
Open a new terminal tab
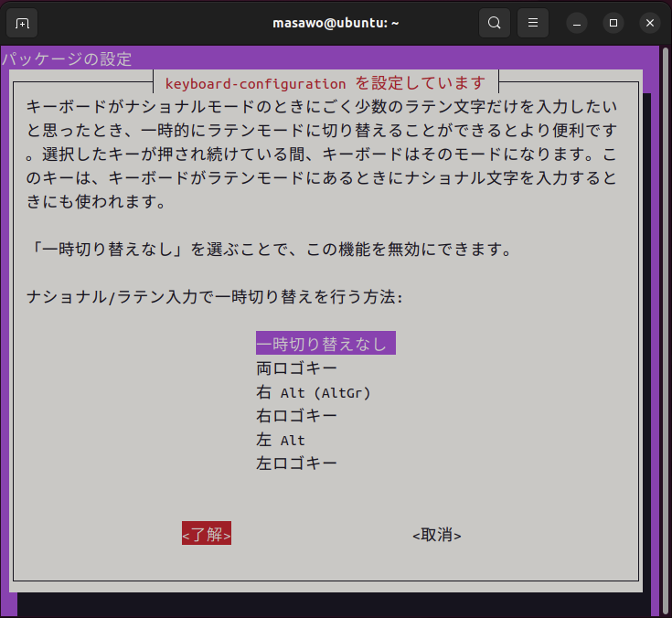[22, 23]
